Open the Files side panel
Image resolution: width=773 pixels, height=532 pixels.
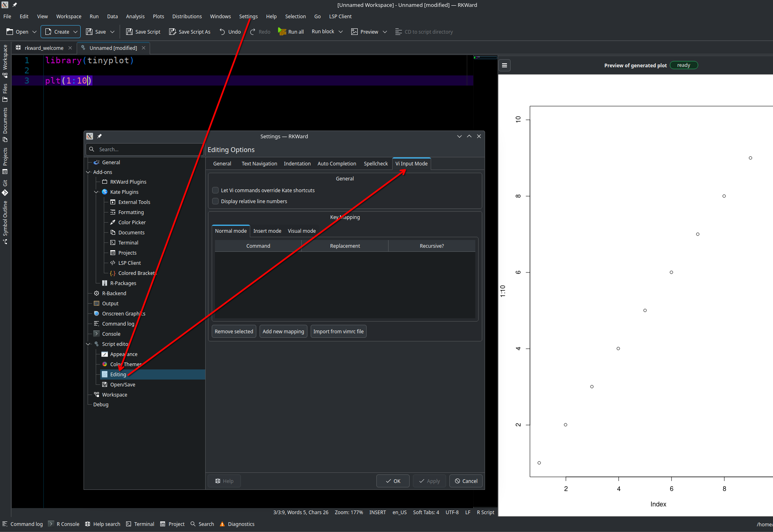tap(5, 92)
